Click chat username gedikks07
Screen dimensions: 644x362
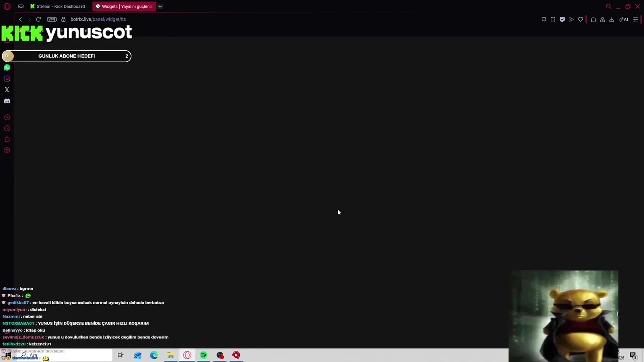pyautogui.click(x=18, y=303)
